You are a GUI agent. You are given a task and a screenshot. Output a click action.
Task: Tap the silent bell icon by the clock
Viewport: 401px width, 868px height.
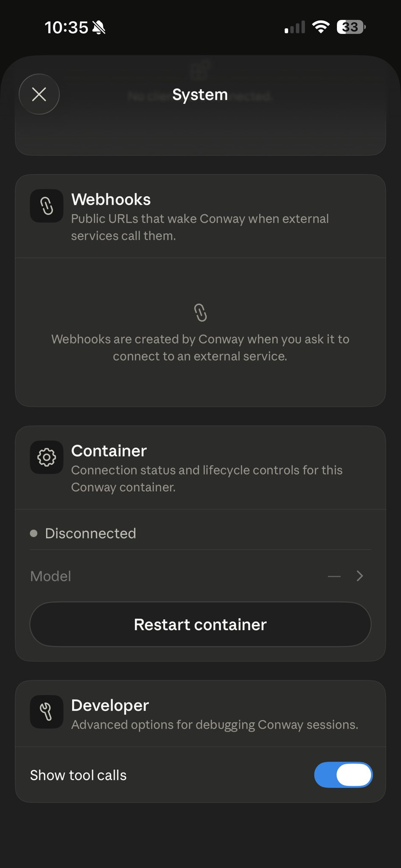(98, 28)
